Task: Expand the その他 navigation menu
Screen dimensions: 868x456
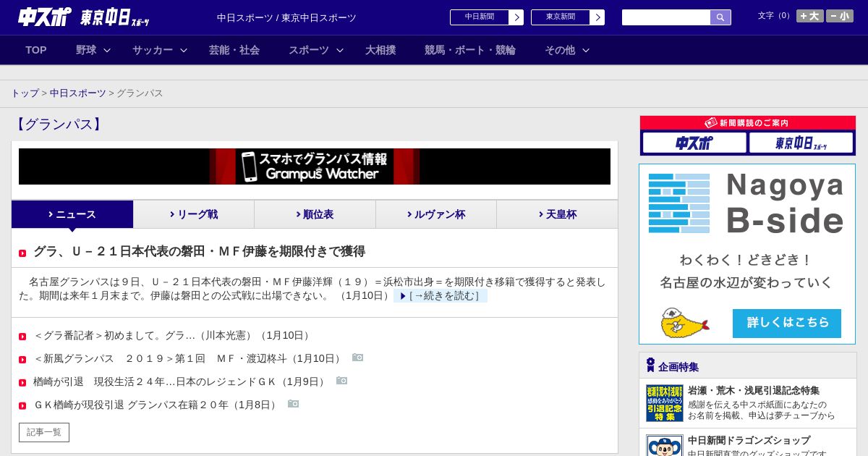Action: pyautogui.click(x=567, y=50)
